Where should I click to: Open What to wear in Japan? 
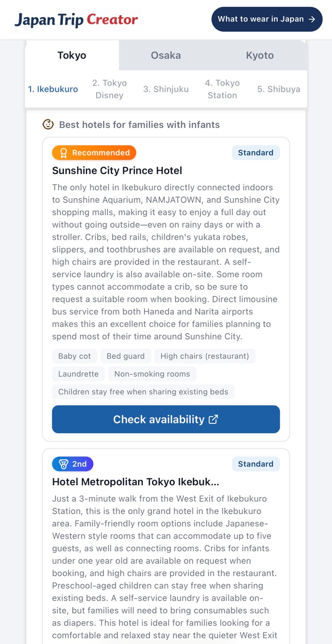click(x=267, y=19)
